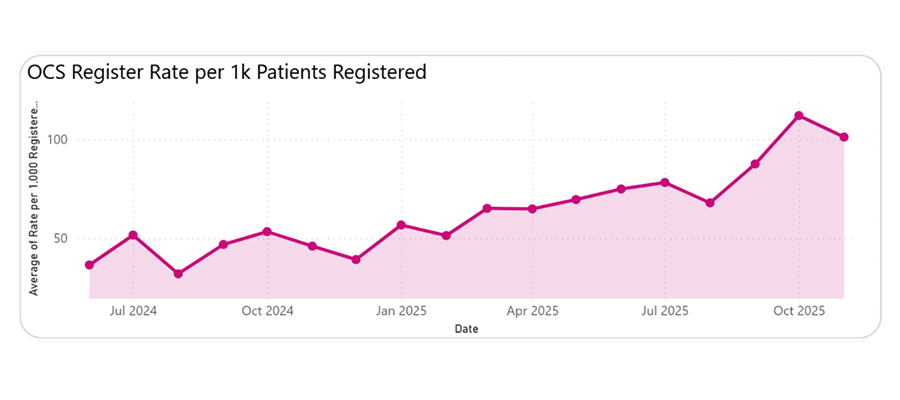Viewport: 900px width, 400px height.
Task: Click the 'Oct 2025' x-axis label
Action: pos(799,311)
